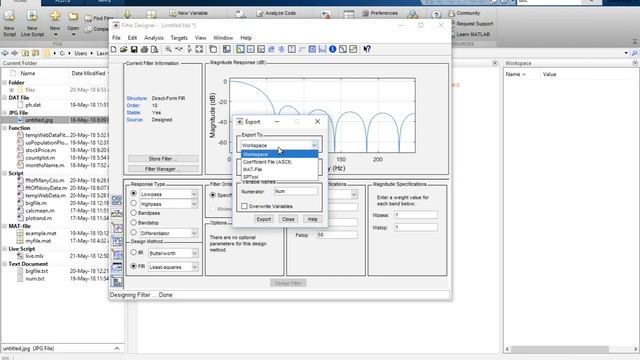Tick the Overwrite Variables checkbox
The image size is (640, 360).
244,206
